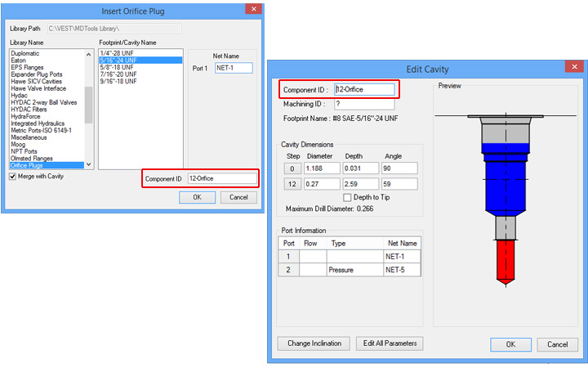The width and height of the screenshot is (588, 368).
Task: Focus the Machining ID input field
Action: [364, 105]
